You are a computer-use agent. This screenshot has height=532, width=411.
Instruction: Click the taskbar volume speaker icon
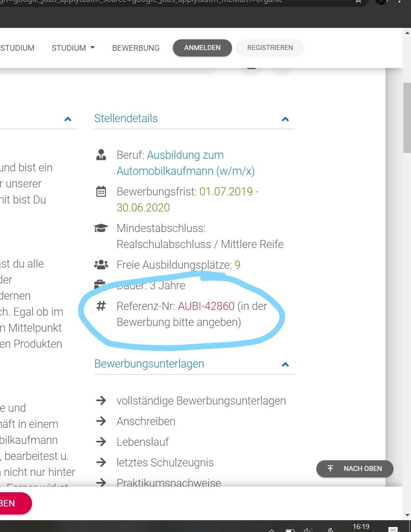pos(308,530)
